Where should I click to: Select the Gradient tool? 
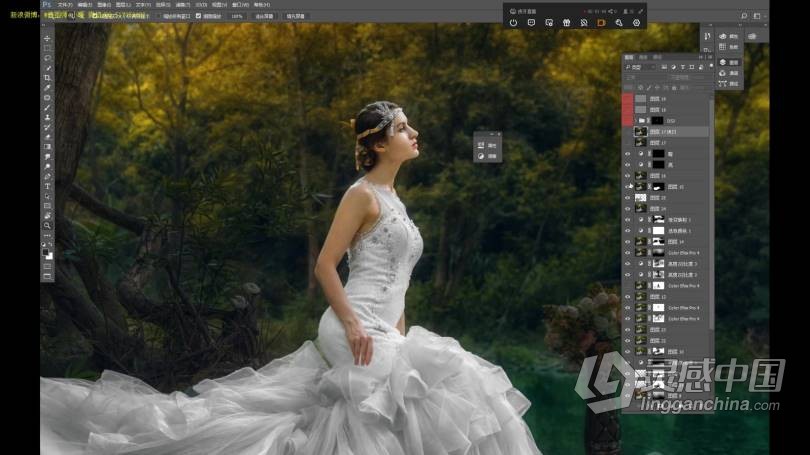coord(47,147)
